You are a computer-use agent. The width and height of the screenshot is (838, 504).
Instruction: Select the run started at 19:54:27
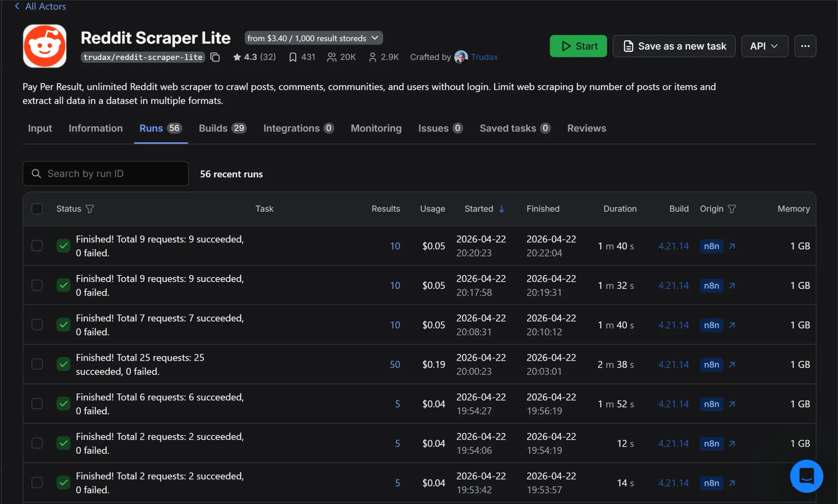(x=37, y=404)
